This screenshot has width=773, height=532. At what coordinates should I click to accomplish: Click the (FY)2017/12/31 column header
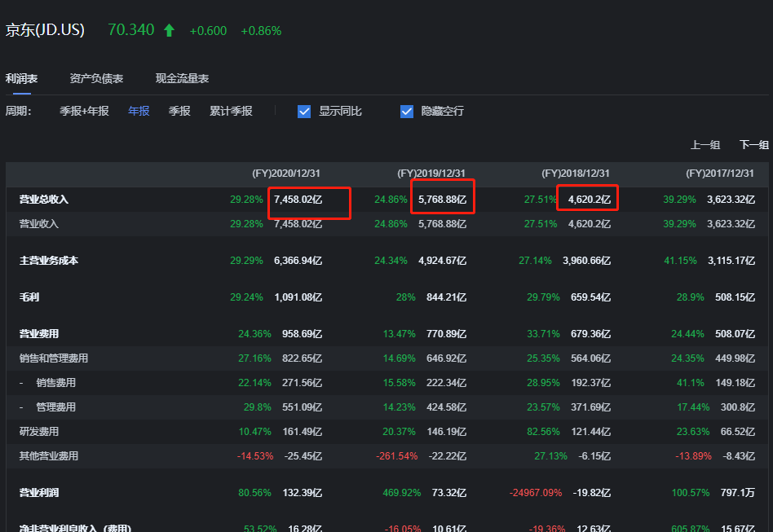coord(720,174)
